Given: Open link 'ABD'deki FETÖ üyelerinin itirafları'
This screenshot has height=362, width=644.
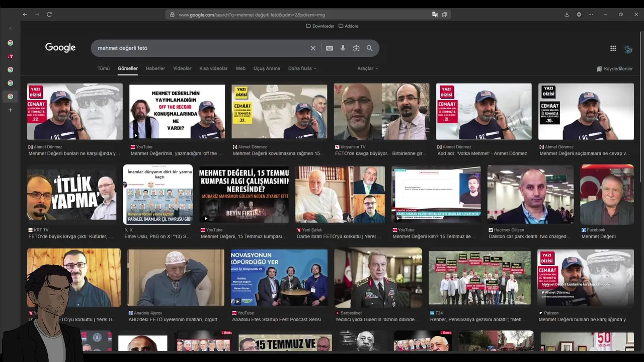Looking at the screenshot, I should 175,320.
